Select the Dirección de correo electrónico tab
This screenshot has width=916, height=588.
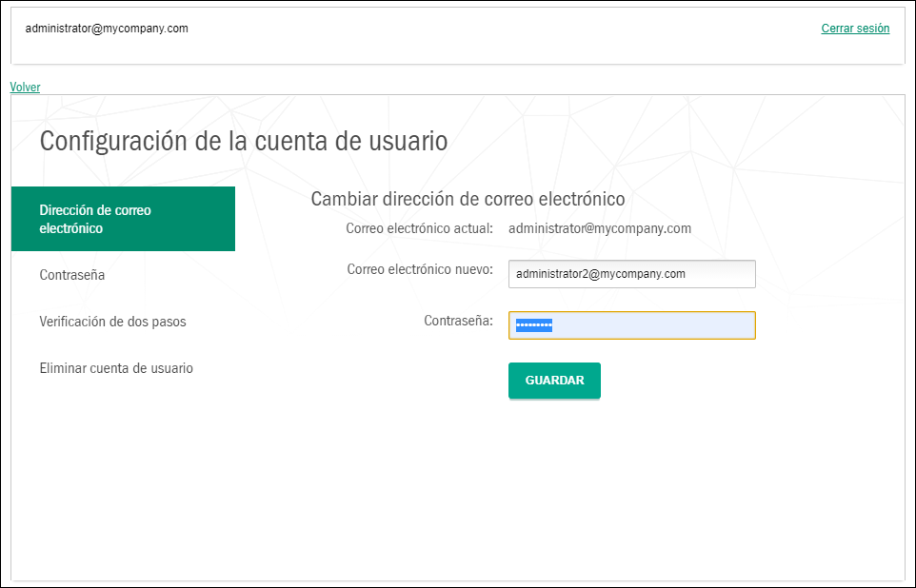click(x=123, y=219)
